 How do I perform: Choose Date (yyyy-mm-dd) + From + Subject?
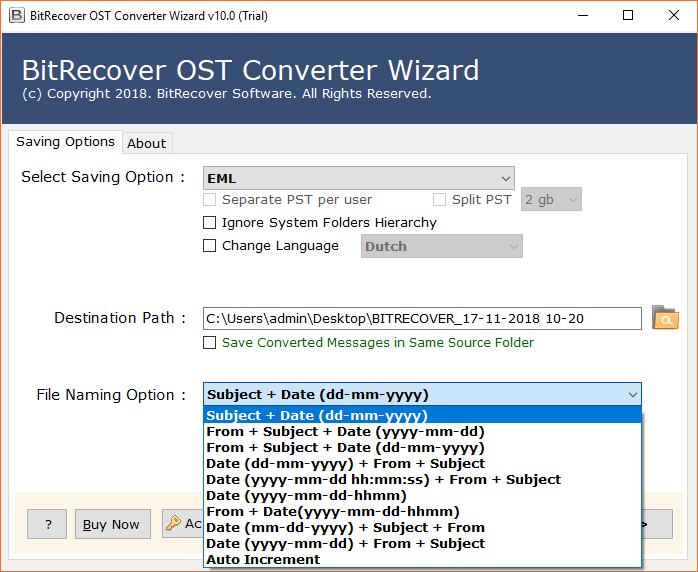click(422, 544)
